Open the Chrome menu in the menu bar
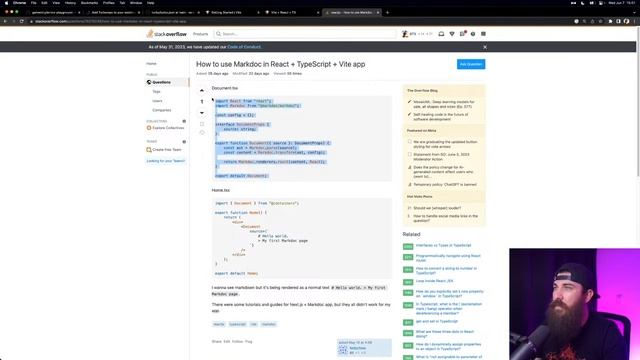640x360 pixels. point(19,3)
